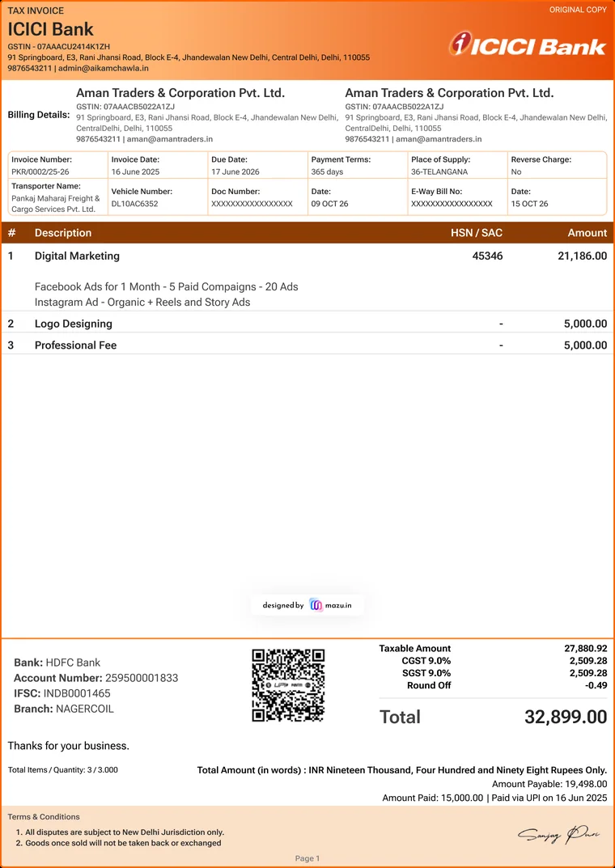Click payment terms 365 days
615x868 pixels.
[x=327, y=171]
